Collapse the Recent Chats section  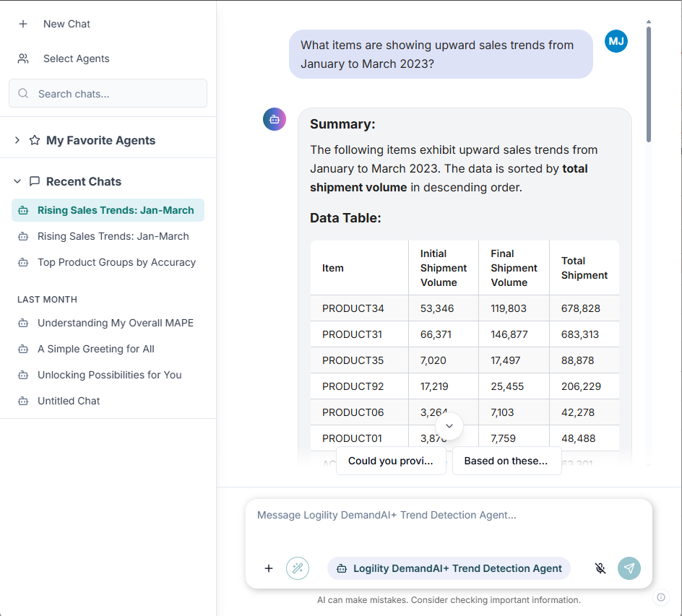click(17, 181)
